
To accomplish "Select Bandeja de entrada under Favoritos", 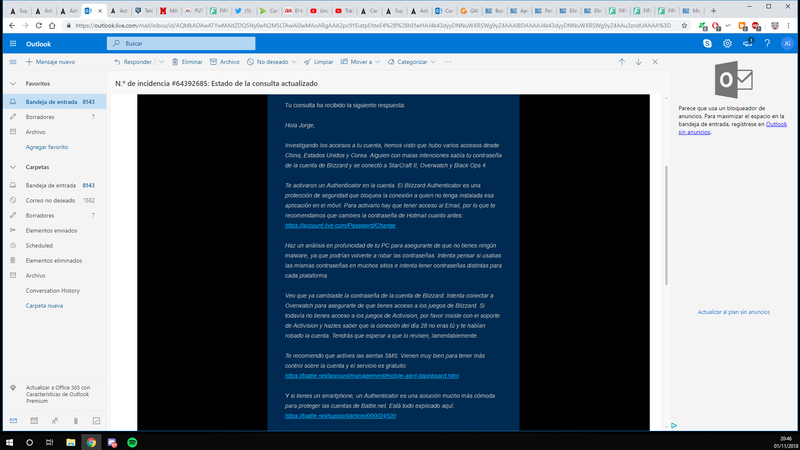I will (x=55, y=102).
